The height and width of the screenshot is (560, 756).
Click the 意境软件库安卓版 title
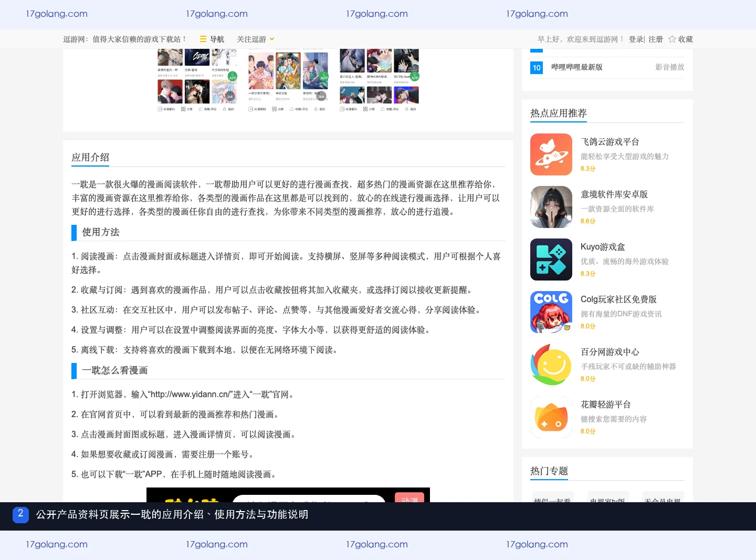pyautogui.click(x=614, y=194)
